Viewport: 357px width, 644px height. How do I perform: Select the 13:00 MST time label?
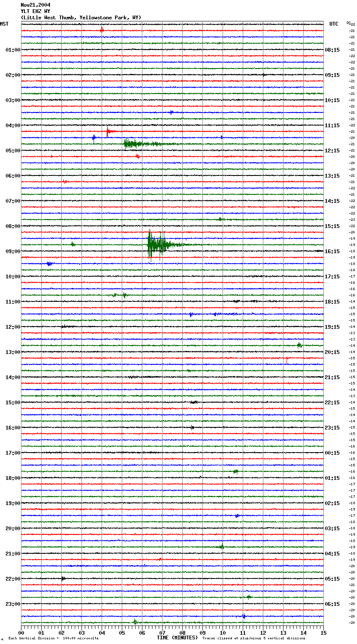(13, 352)
